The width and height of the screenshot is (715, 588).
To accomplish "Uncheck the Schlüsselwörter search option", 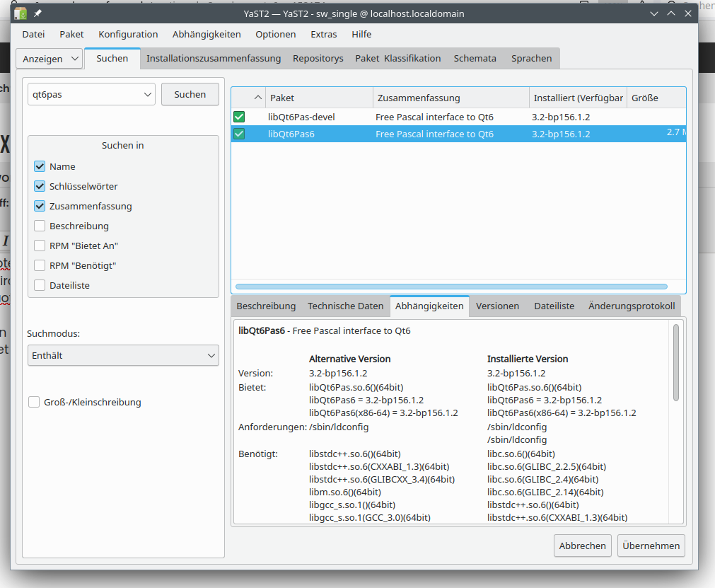I will (40, 186).
